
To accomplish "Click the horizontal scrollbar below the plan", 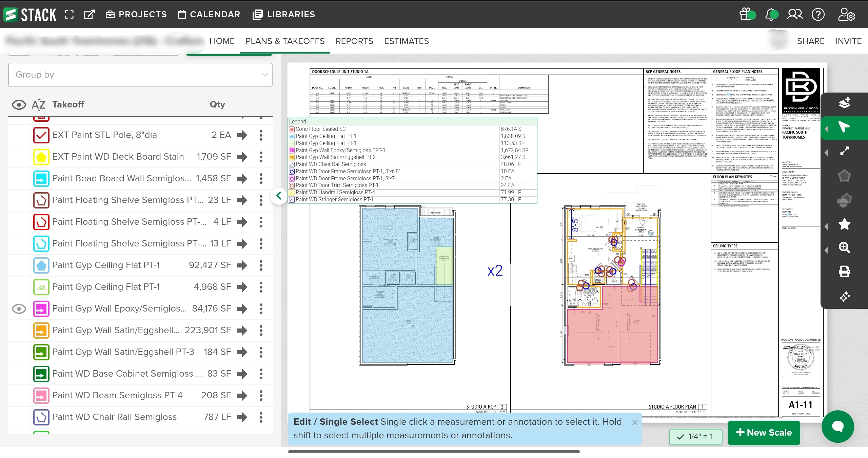I will coord(434,452).
